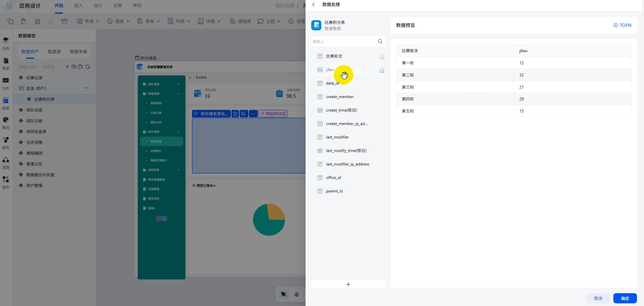The width and height of the screenshot is (644, 306).
Task: Click the TOPN link in 数据预览
Action: coord(622,25)
